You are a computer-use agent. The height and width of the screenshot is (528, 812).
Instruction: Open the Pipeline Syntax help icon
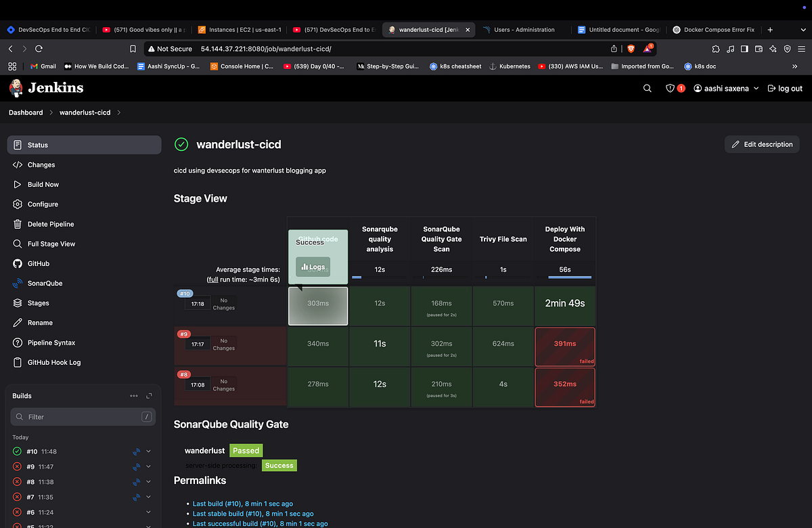(x=18, y=343)
